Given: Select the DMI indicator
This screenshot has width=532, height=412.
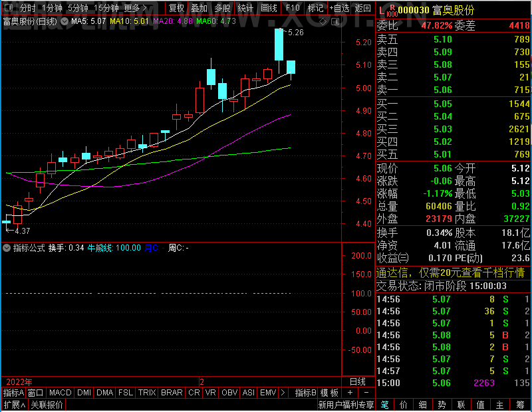Looking at the screenshot, I should coord(84,393).
